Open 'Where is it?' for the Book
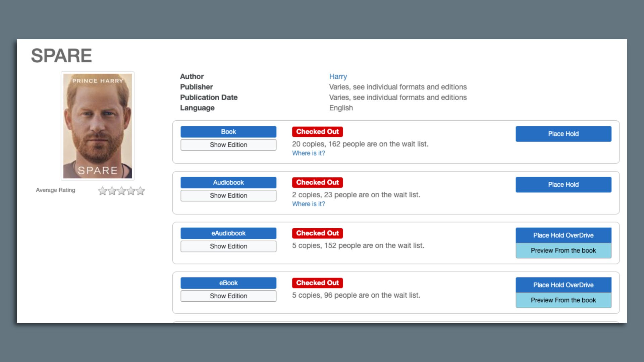 (309, 153)
